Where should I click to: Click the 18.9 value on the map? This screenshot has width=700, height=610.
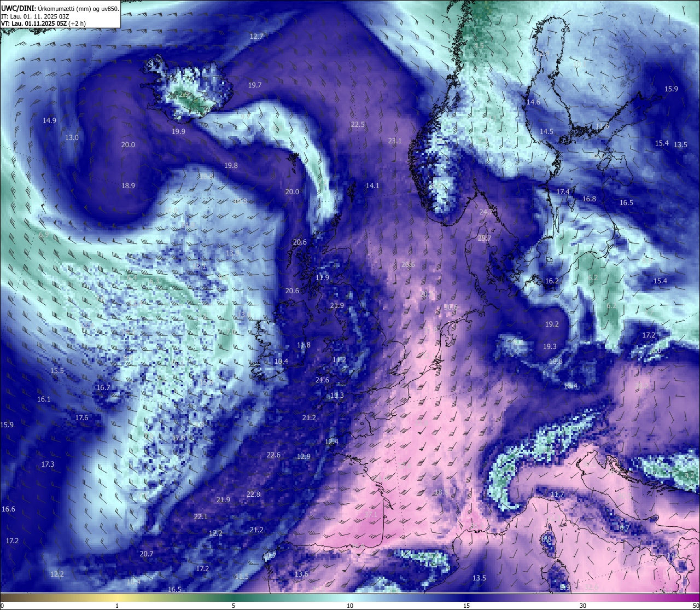128,186
